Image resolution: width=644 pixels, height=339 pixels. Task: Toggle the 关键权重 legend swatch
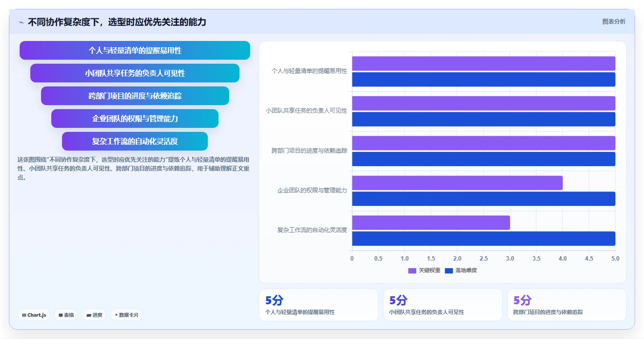(x=412, y=270)
